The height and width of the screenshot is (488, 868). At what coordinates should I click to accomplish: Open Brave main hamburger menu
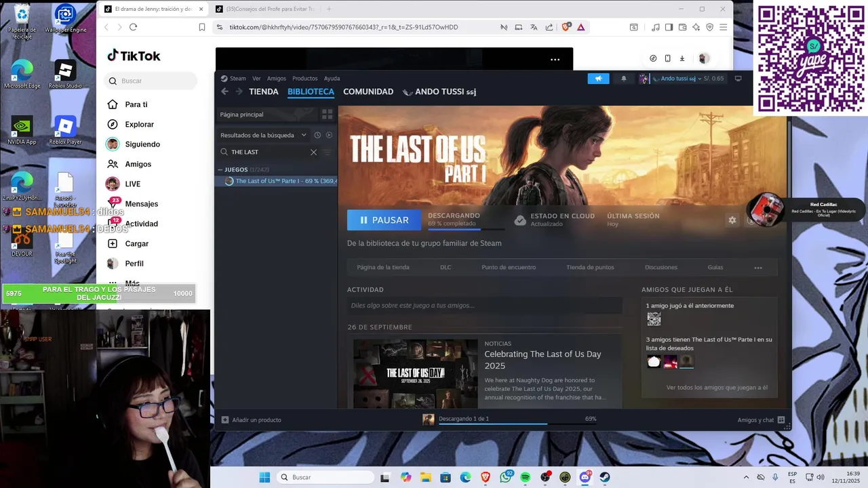pos(723,27)
